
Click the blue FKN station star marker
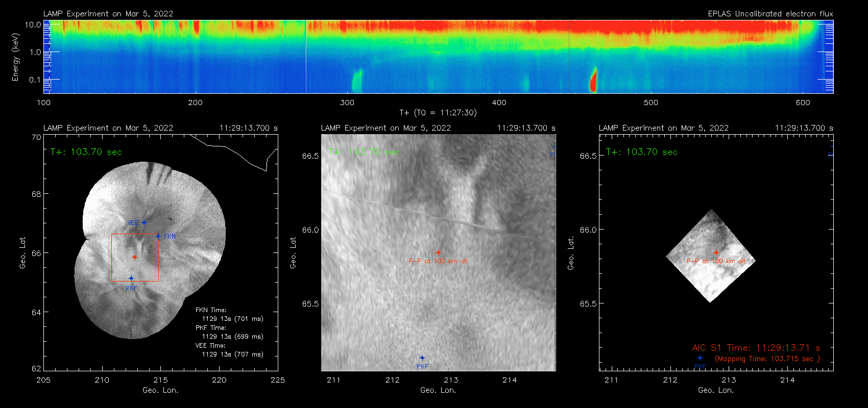pyautogui.click(x=158, y=236)
